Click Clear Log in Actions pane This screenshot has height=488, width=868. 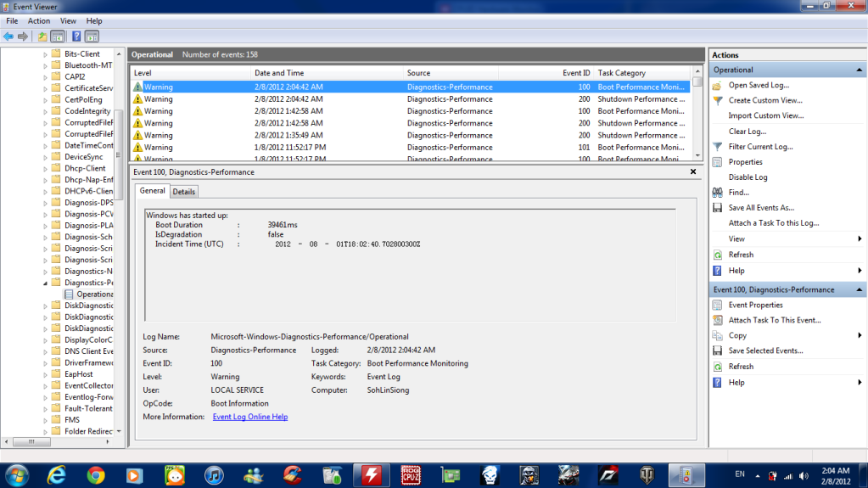click(747, 132)
